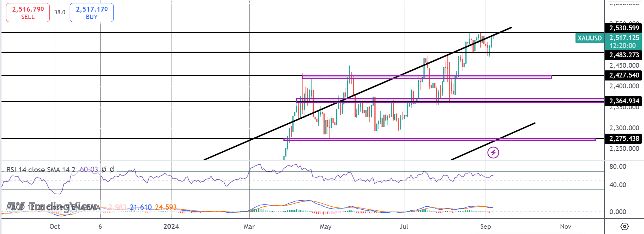This screenshot has height=234, width=644.
Task: Click the RSI 40.00 scale label
Action: pos(618,185)
